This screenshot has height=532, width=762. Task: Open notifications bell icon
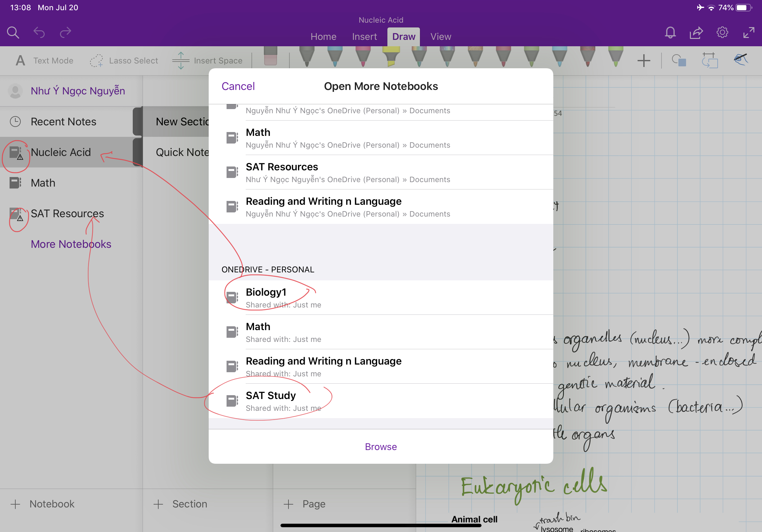[x=670, y=33]
